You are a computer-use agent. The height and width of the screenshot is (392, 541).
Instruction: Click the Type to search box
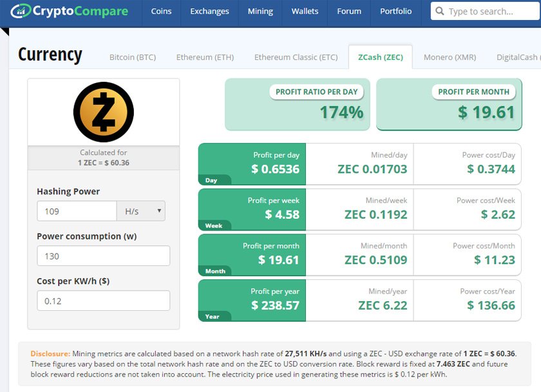point(489,12)
